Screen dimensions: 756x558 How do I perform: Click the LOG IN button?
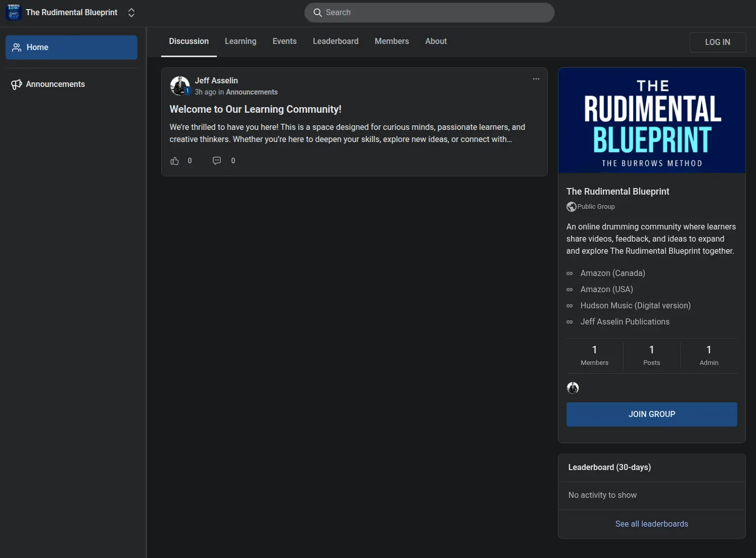[717, 42]
